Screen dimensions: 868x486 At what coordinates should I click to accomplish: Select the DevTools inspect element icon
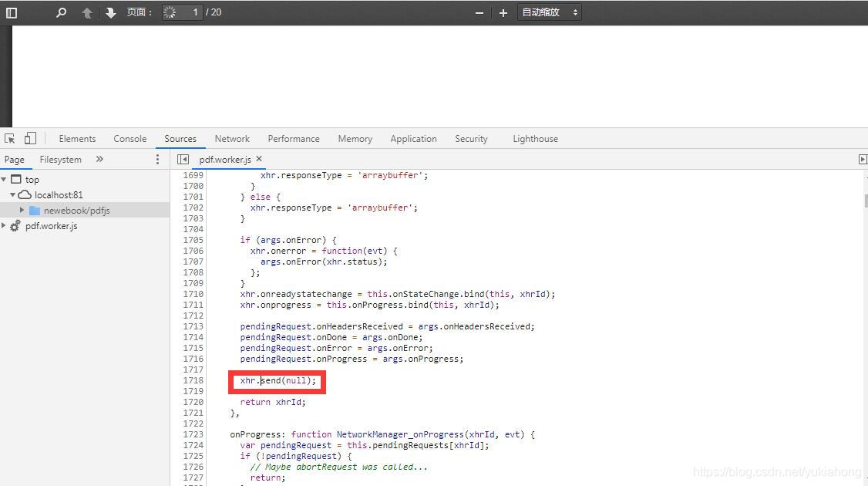[11, 137]
